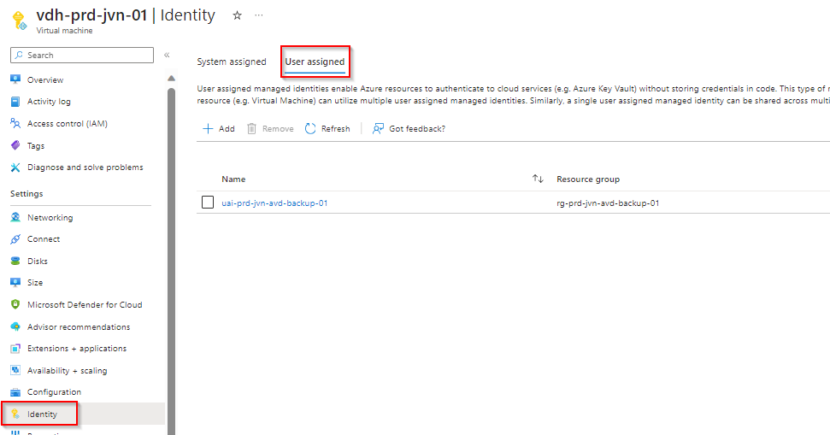Click the Refresh circular arrow icon

[x=310, y=129]
